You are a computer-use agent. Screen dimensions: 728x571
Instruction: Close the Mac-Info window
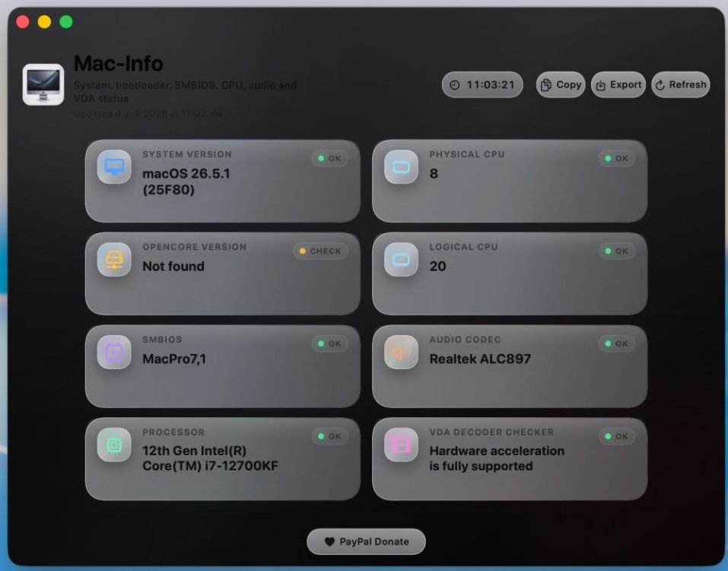tap(23, 22)
